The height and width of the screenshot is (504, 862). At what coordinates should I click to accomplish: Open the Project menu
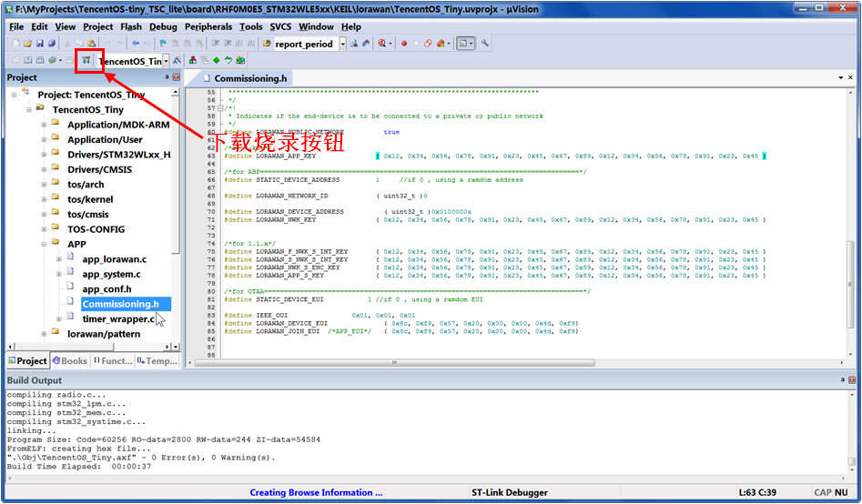click(x=98, y=26)
